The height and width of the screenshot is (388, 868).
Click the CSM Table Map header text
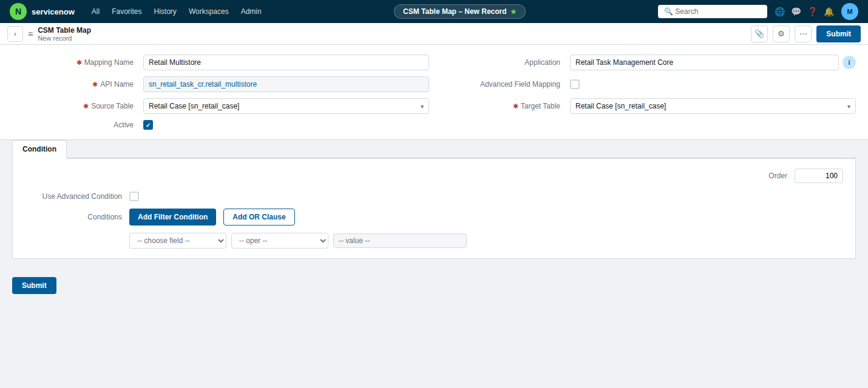point(64,30)
